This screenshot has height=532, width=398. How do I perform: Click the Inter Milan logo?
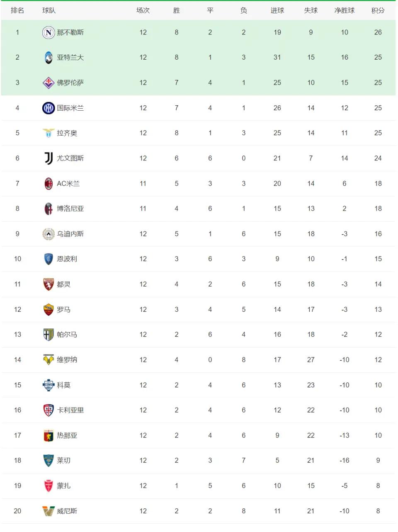[x=49, y=108]
